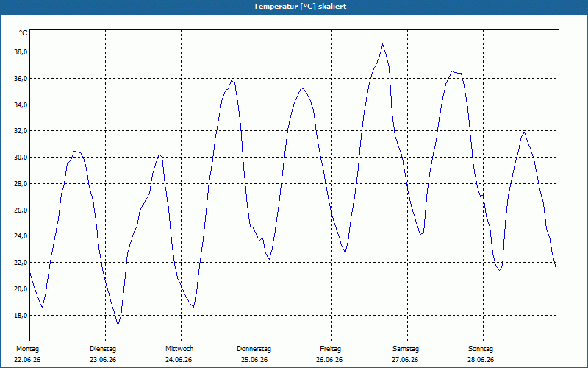Viewport: 588px width, 368px height.
Task: Click the 20,0 axis label
Action: [21, 289]
